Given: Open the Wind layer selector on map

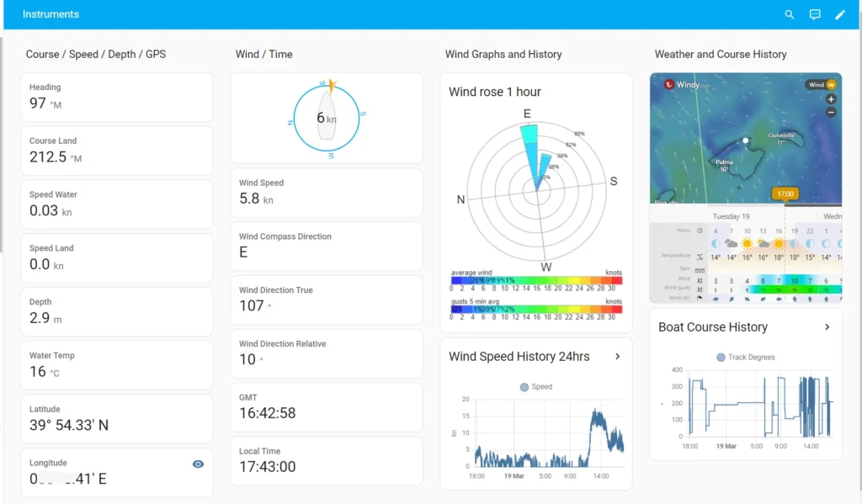Looking at the screenshot, I should [x=822, y=85].
